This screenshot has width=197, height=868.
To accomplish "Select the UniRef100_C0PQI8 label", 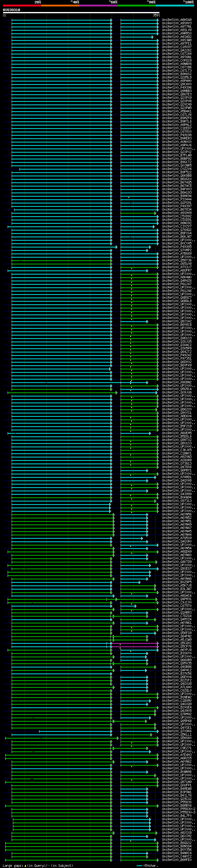I will (x=177, y=61).
